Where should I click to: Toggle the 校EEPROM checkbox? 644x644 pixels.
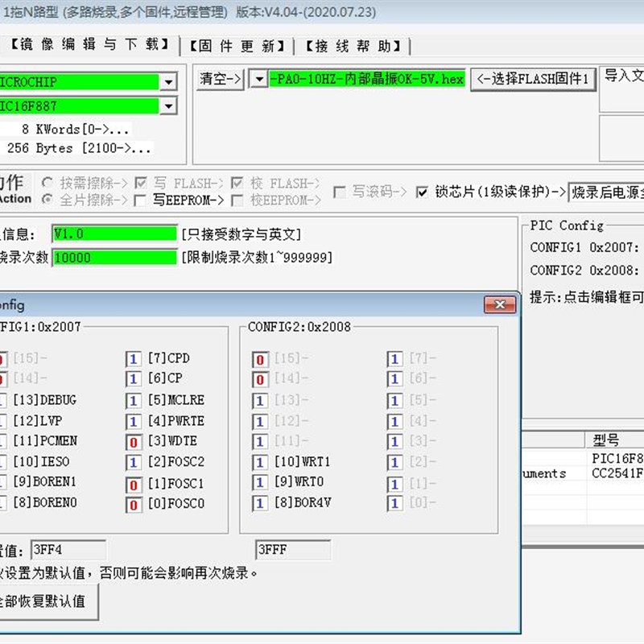237,200
